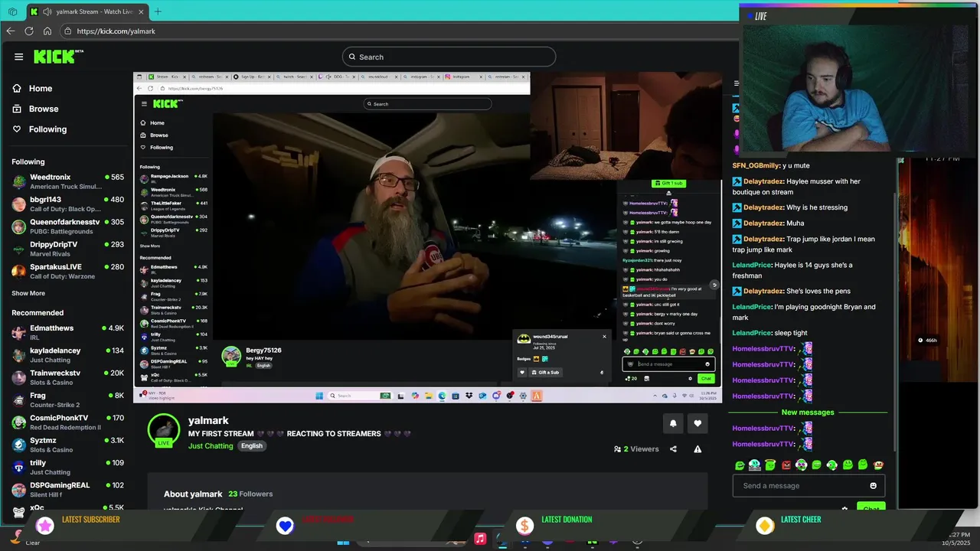
Task: Click Bergy75126 name in reacted stream
Action: click(263, 350)
